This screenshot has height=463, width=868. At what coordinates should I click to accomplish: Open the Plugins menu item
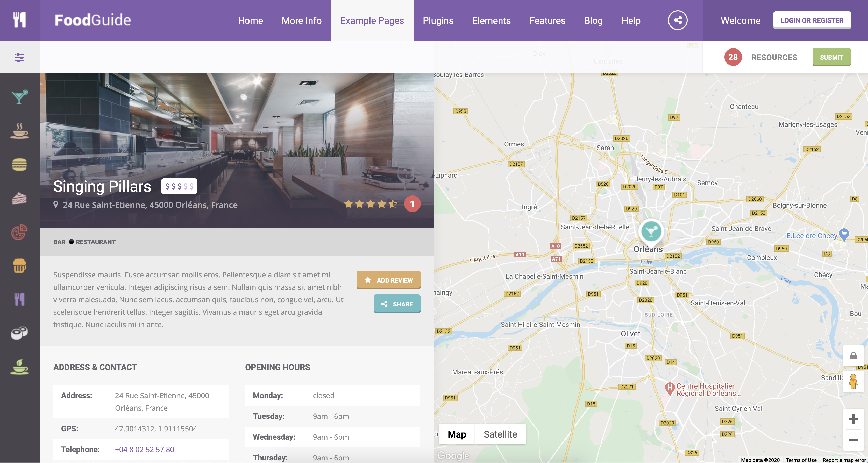tap(438, 20)
